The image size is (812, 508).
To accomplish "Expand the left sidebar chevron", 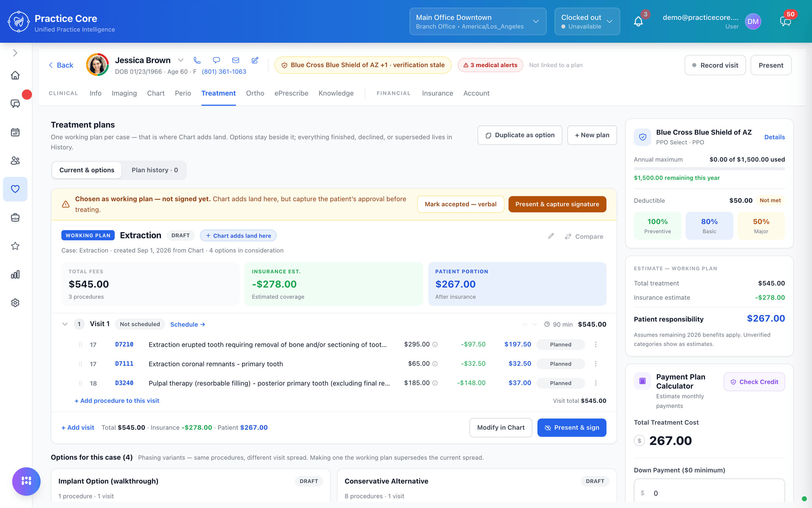I will [15, 53].
